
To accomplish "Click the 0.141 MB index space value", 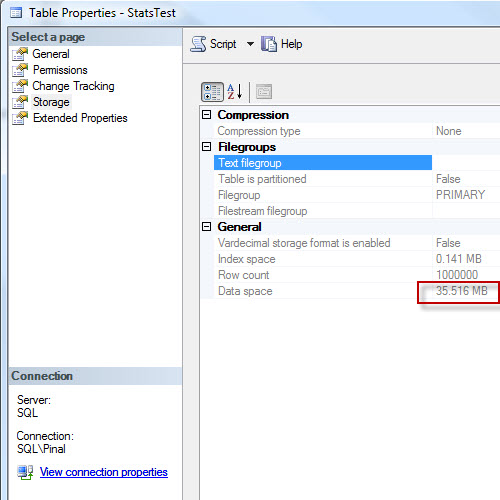I will coord(459,259).
